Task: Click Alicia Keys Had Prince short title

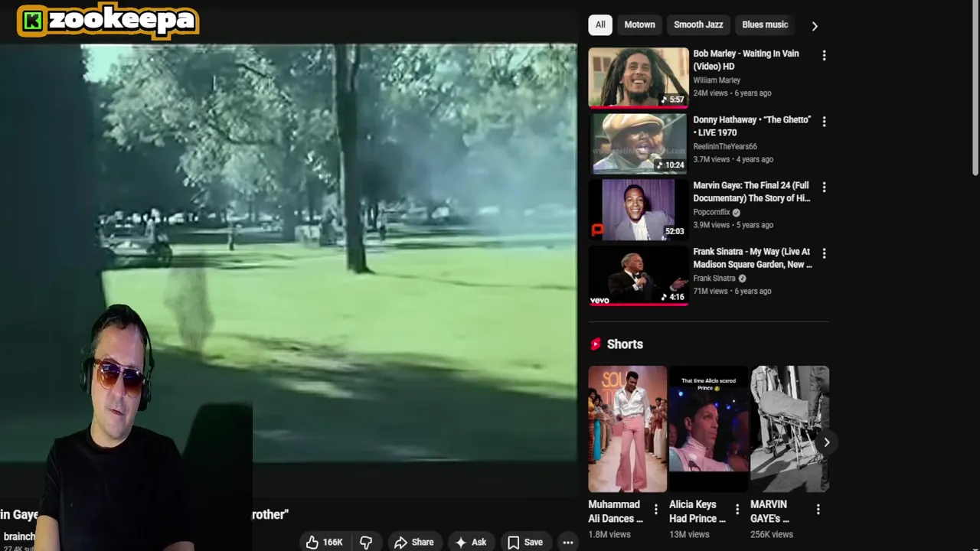Action: (x=697, y=511)
